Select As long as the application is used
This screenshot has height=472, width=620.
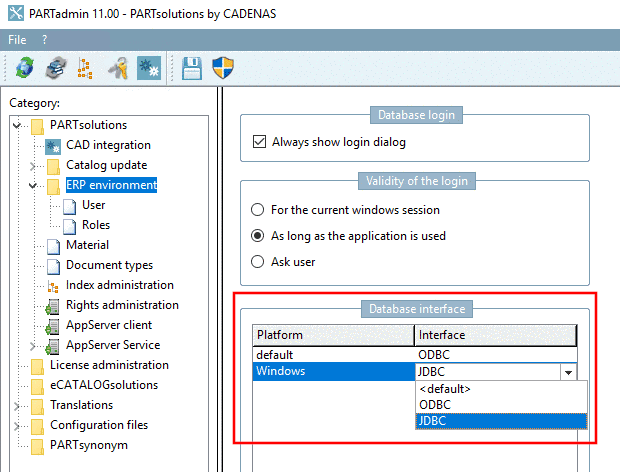(257, 236)
